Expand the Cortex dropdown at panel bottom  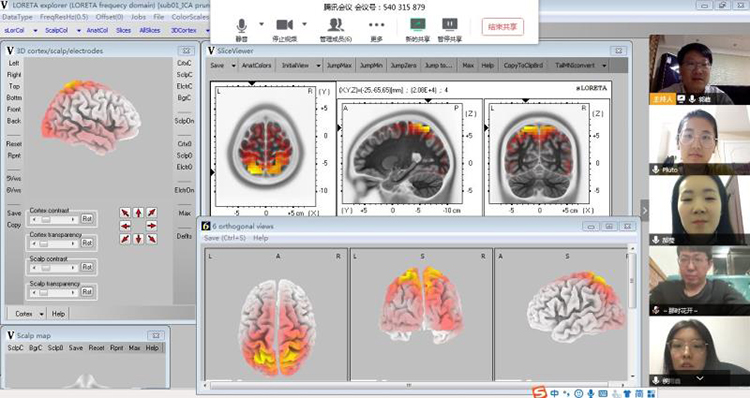tap(42, 314)
